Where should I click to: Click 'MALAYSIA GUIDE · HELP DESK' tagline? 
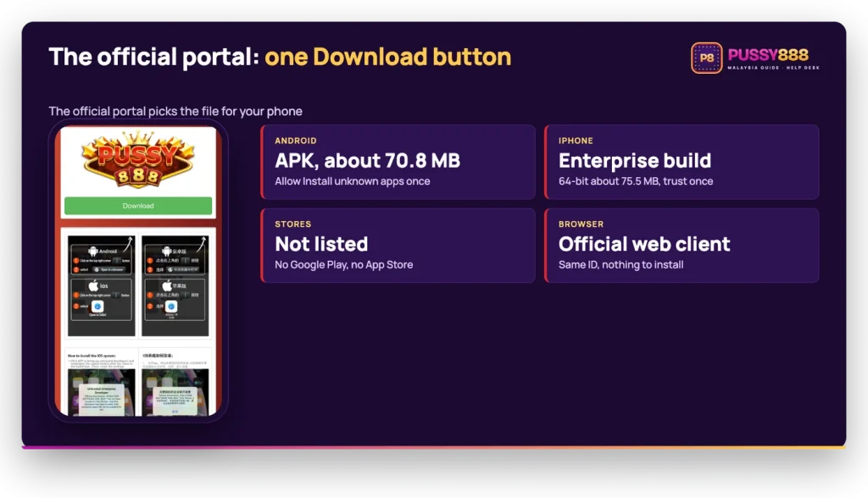pyautogui.click(x=773, y=68)
